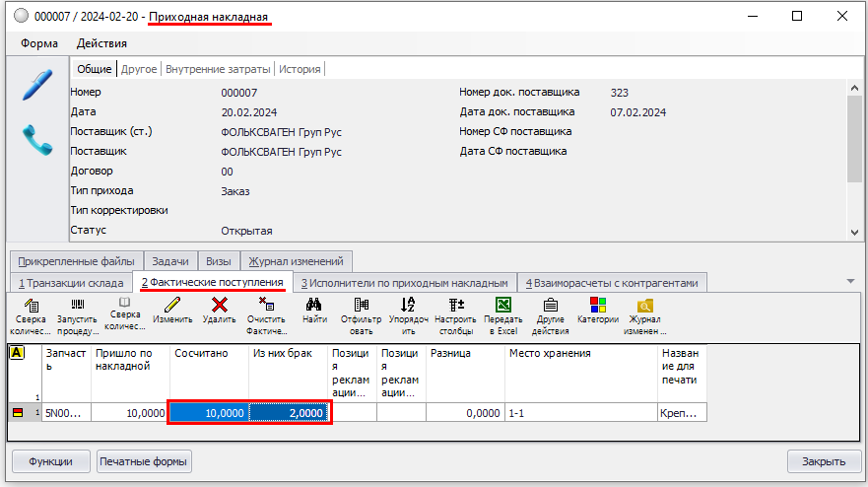Click the Функции button
Viewport: 868px width, 487px height.
point(51,460)
